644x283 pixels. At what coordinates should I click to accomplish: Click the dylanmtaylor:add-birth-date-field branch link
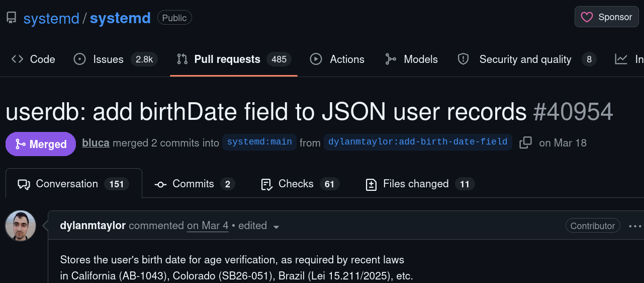[x=417, y=143]
